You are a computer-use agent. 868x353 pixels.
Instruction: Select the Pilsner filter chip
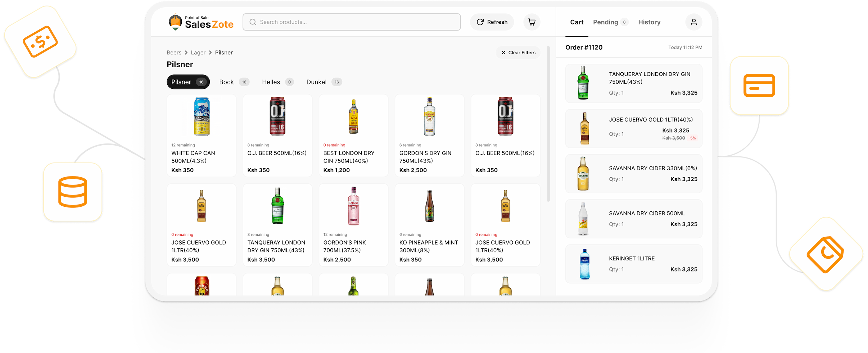pos(188,82)
